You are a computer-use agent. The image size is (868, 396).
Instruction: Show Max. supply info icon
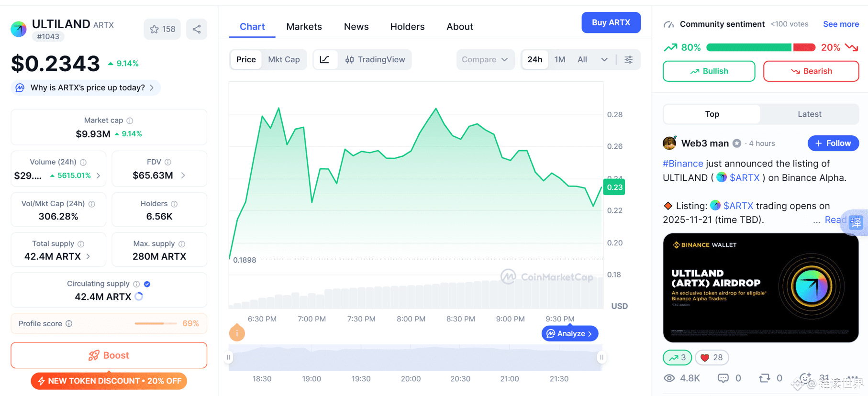pos(182,244)
